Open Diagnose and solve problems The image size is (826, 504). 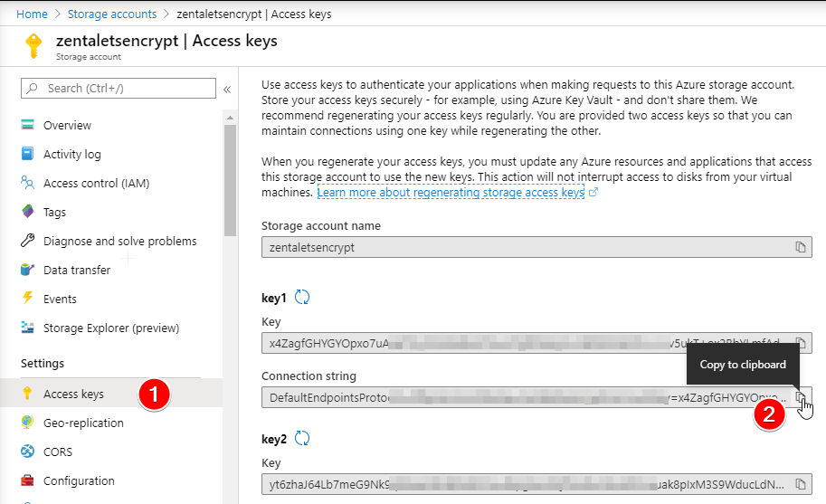[119, 242]
